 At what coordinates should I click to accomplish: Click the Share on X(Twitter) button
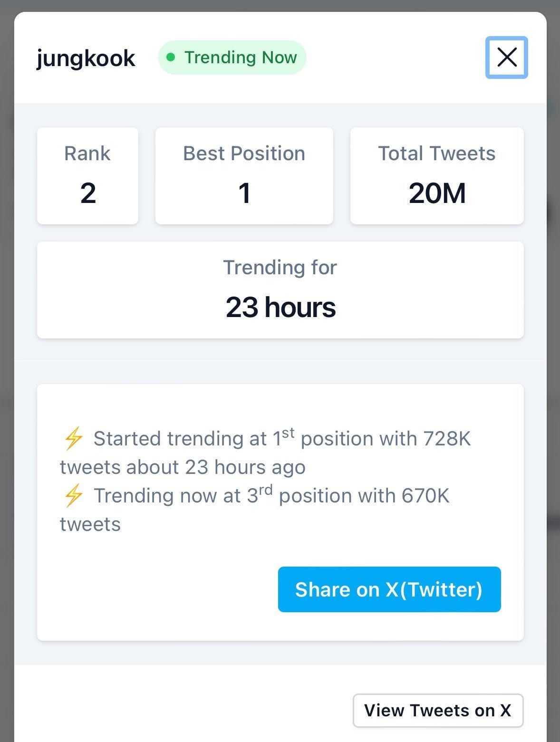pos(389,589)
